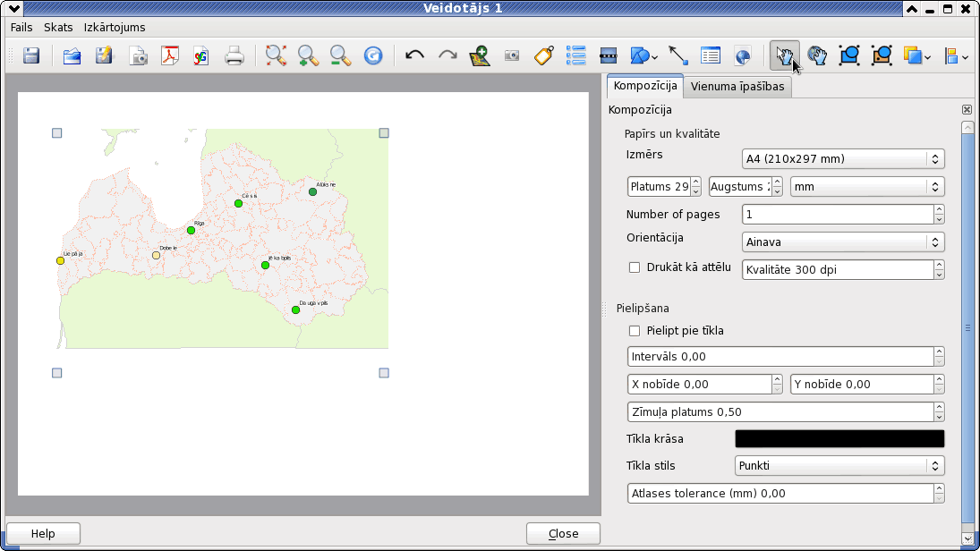The height and width of the screenshot is (551, 980).
Task: Export as SVG icon
Action: (x=201, y=56)
